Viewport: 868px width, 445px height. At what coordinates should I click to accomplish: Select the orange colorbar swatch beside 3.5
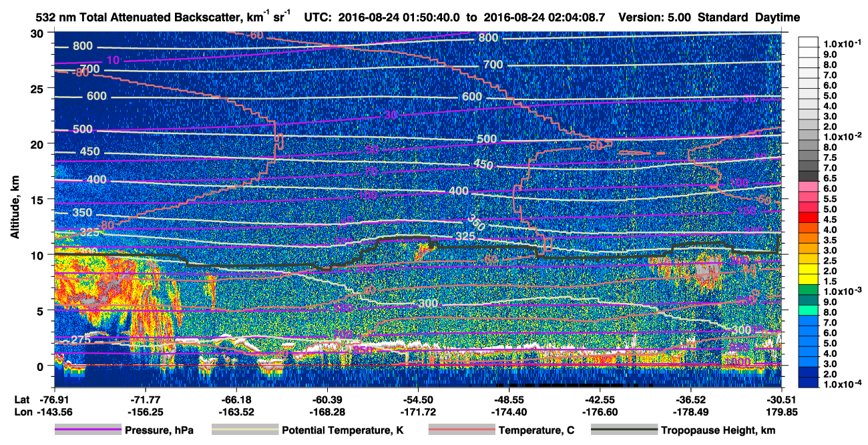[x=809, y=240]
